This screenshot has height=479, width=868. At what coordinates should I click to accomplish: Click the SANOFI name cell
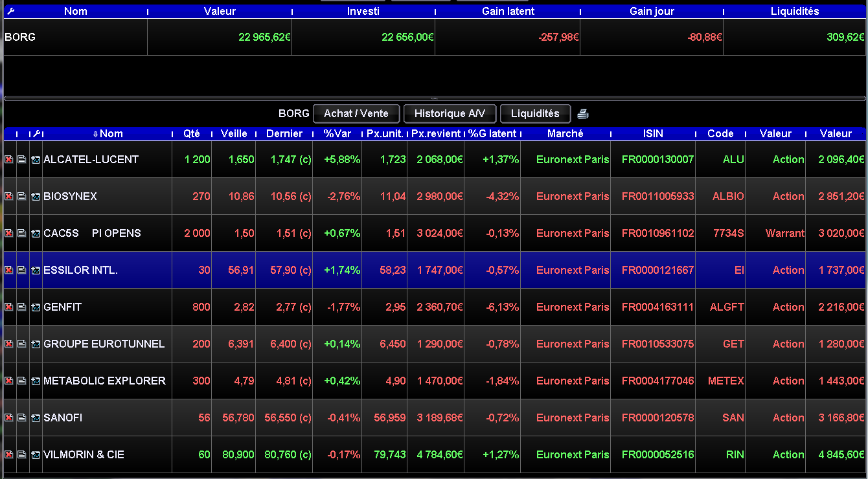click(107, 418)
